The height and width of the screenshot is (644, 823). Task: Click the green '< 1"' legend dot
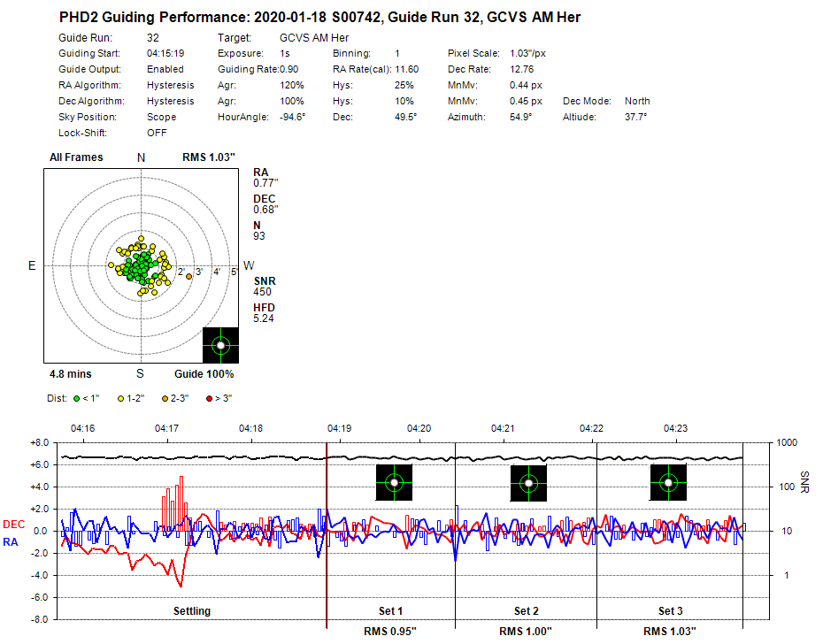[77, 398]
